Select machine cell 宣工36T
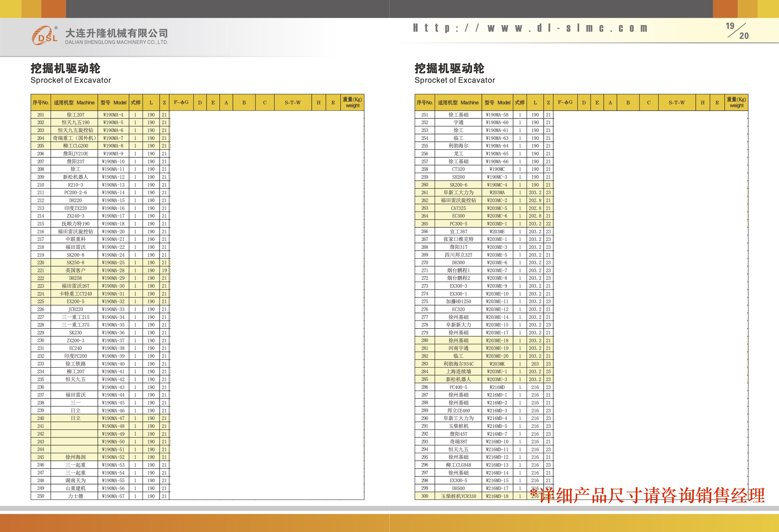Viewport: 779px width, 532px height. tap(458, 232)
